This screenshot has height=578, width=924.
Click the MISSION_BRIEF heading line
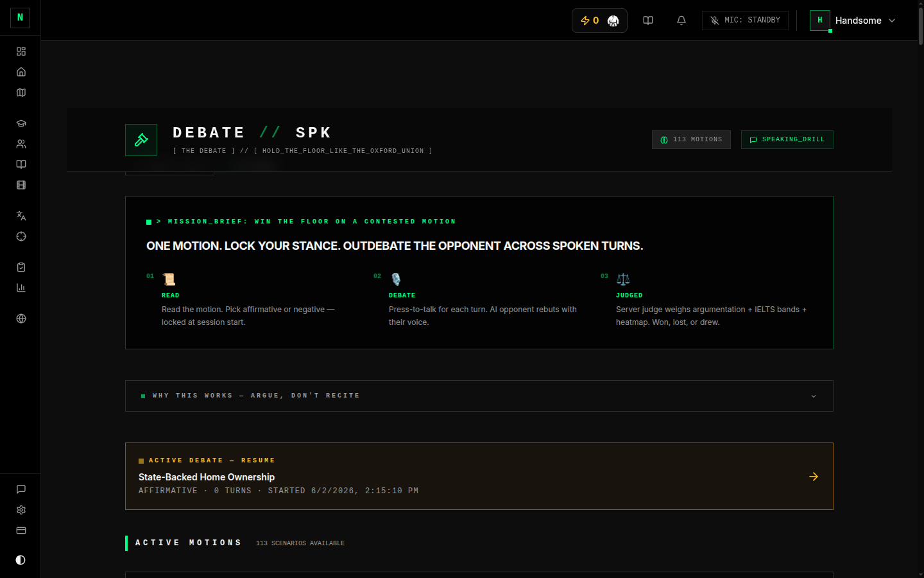[x=305, y=222]
